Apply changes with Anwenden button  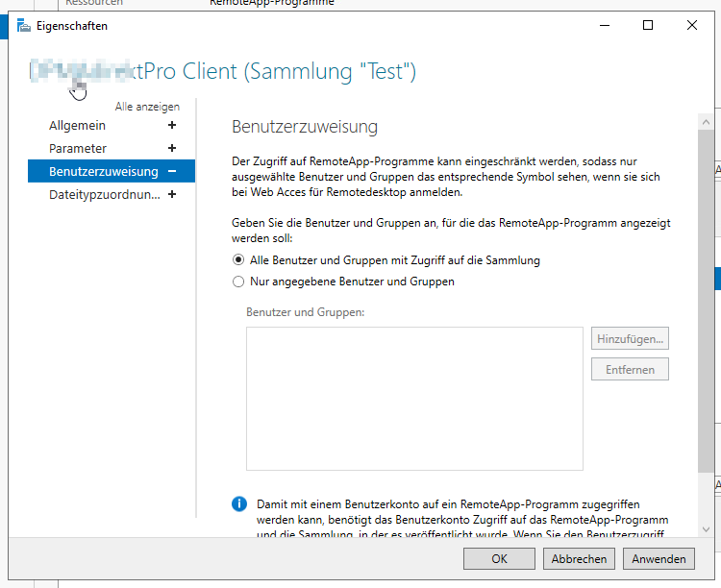[659, 558]
